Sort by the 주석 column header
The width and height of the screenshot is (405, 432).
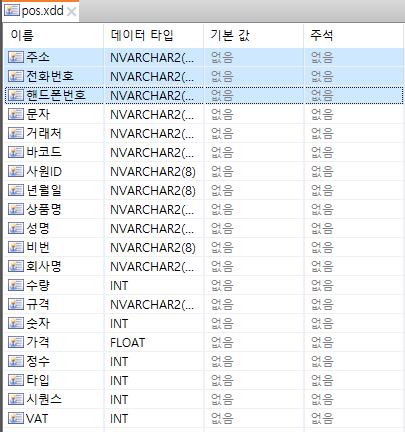pos(353,35)
